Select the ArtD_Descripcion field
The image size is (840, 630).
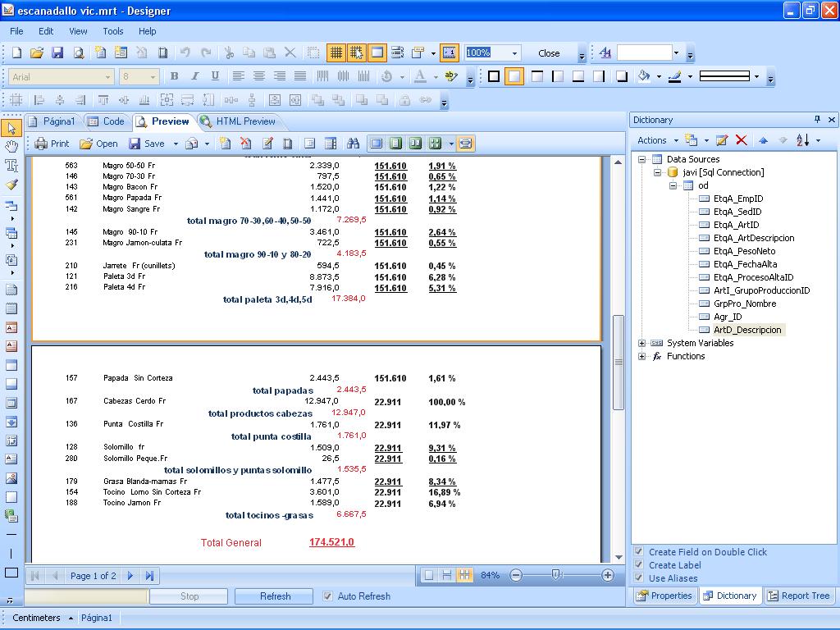pos(747,330)
